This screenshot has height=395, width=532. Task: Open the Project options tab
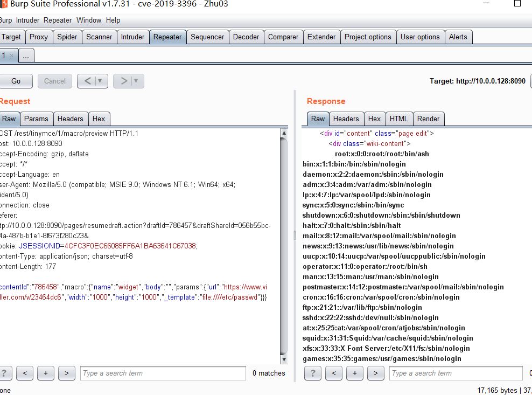[x=368, y=37]
